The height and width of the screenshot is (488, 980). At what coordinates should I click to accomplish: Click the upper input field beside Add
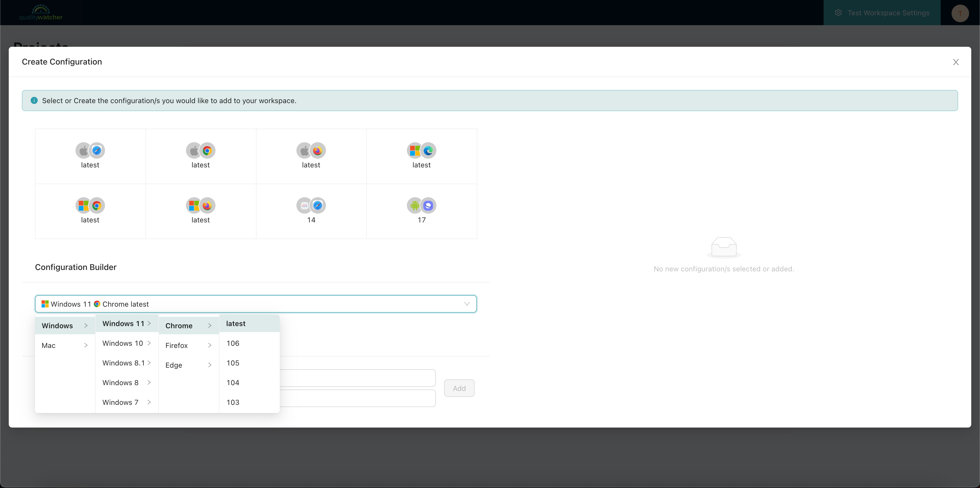pyautogui.click(x=358, y=378)
